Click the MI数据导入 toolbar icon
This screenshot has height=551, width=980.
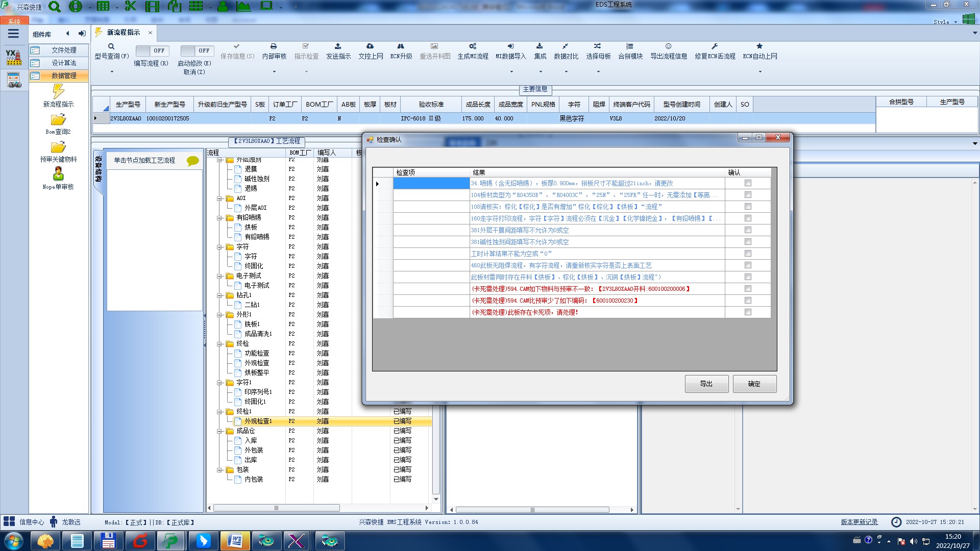click(510, 46)
